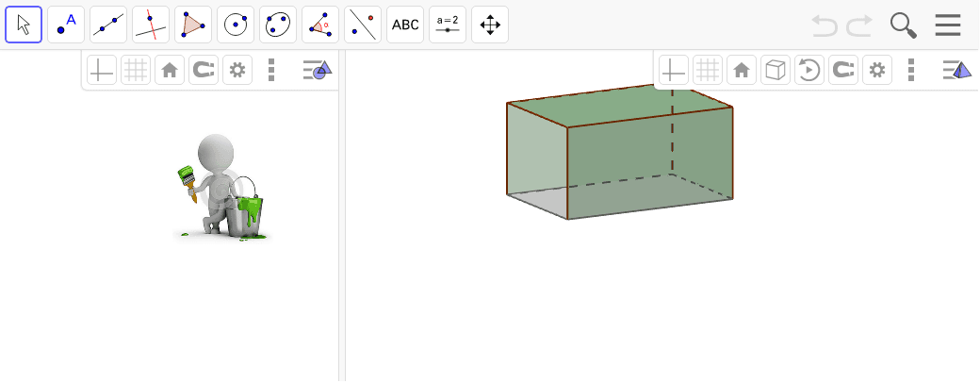
Task: Redo the last action
Action: [x=859, y=25]
